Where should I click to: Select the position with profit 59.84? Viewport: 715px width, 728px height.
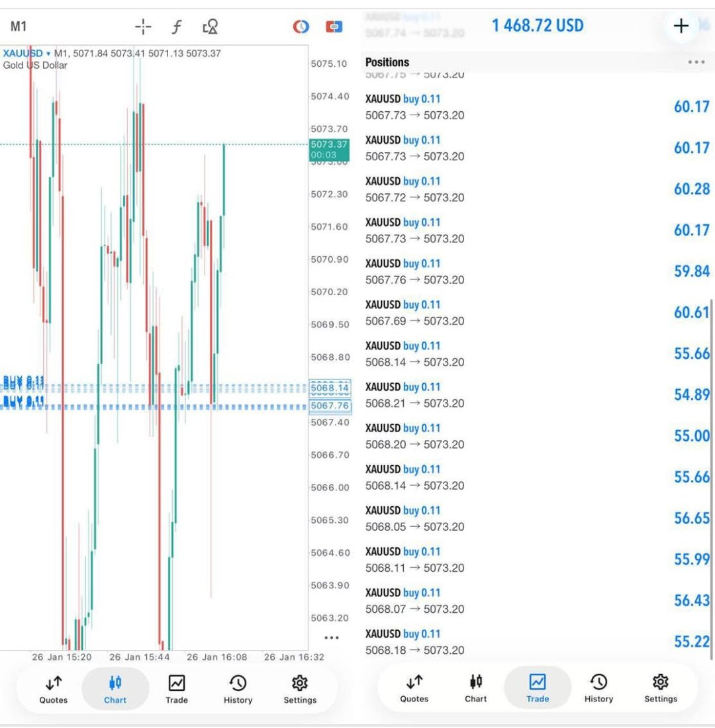[538, 271]
